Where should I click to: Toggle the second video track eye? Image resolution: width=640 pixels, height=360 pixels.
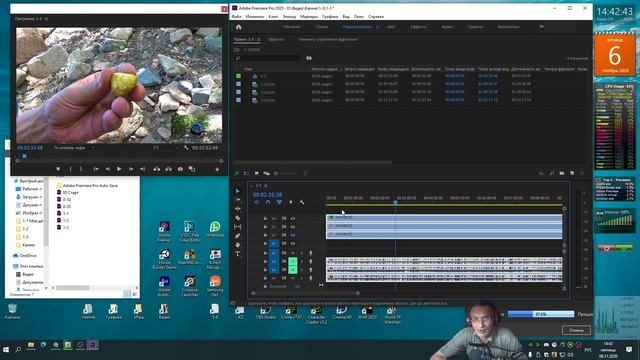[x=293, y=227]
